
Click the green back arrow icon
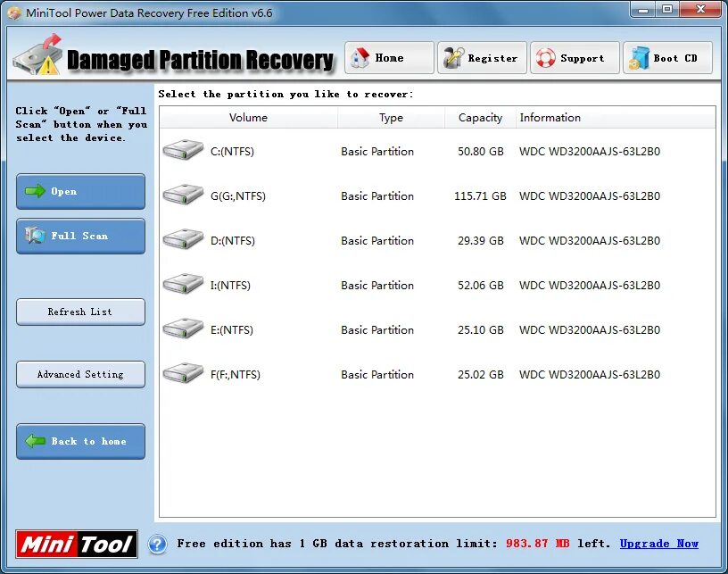[36, 441]
